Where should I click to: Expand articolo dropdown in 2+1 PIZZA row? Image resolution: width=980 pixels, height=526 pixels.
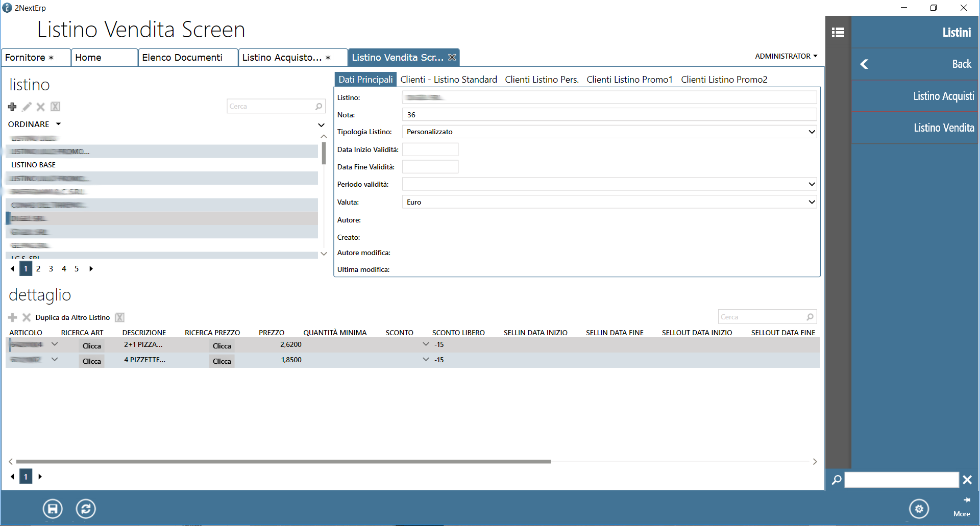(x=55, y=344)
